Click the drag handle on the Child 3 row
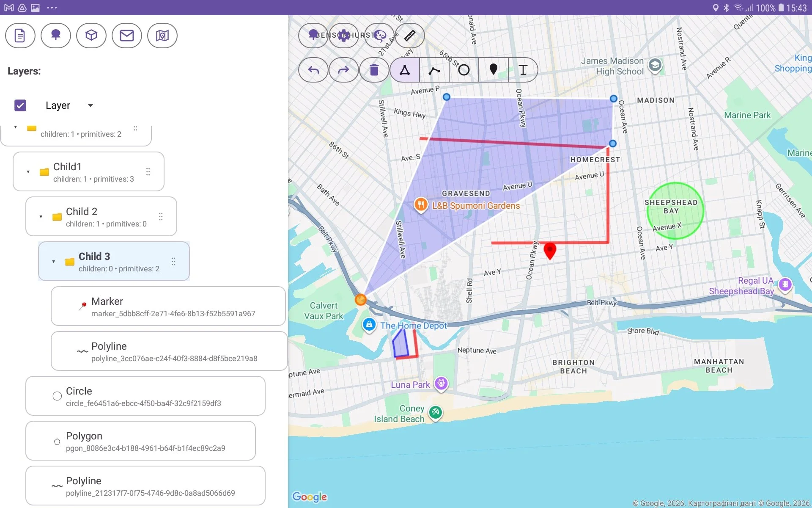Image resolution: width=812 pixels, height=508 pixels. [173, 261]
